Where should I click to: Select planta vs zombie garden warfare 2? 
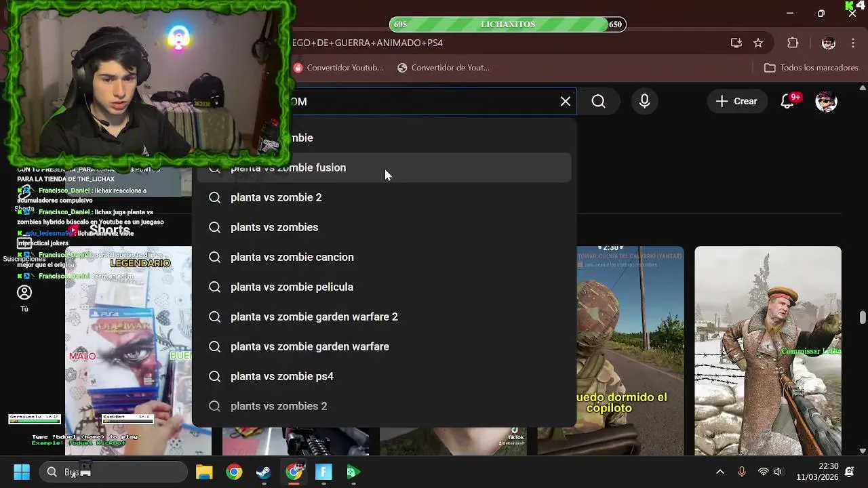(384, 317)
